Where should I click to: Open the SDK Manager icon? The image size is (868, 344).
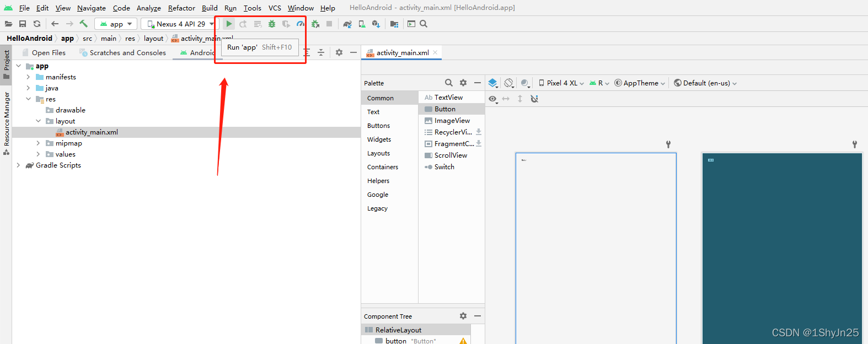[376, 24]
